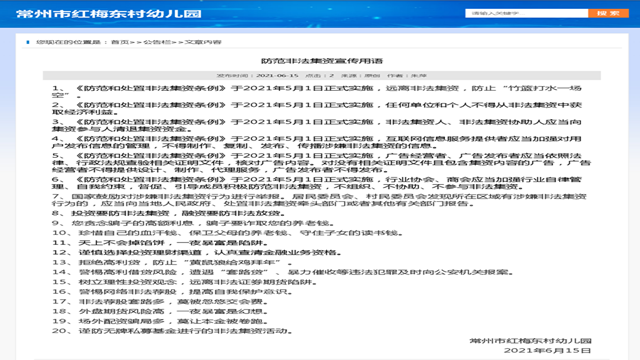
Task: Click slogan item 17 非法荐股套路多
Action: click(160, 302)
